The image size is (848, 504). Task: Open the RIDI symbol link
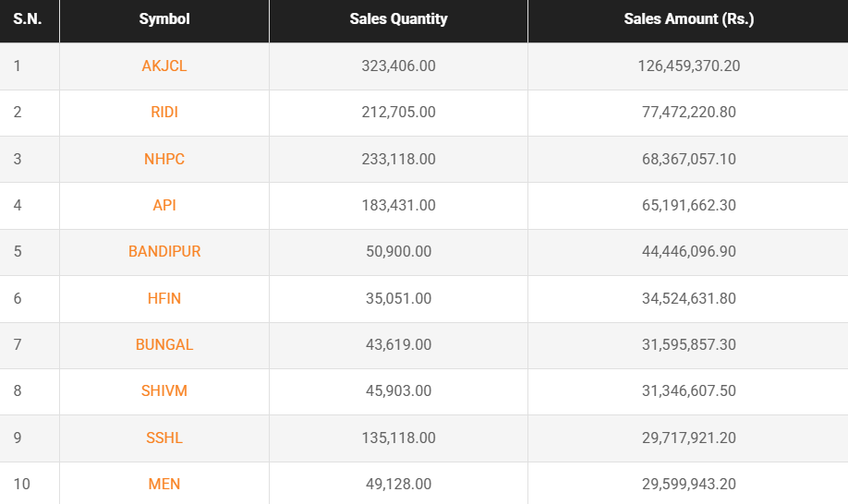click(x=164, y=113)
